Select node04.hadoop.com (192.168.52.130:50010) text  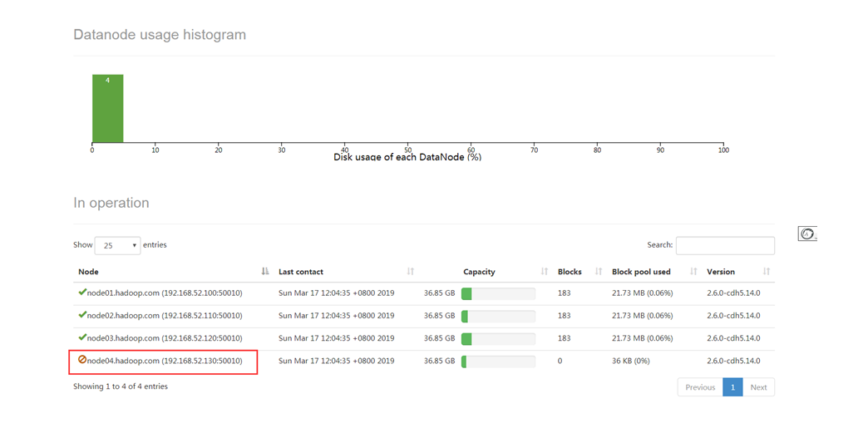click(165, 361)
